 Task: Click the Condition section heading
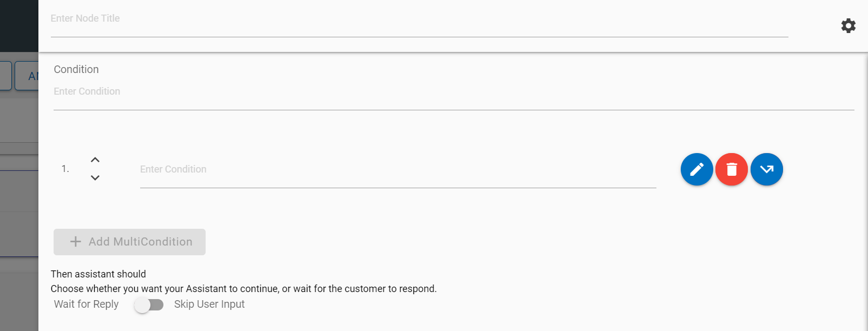point(76,69)
